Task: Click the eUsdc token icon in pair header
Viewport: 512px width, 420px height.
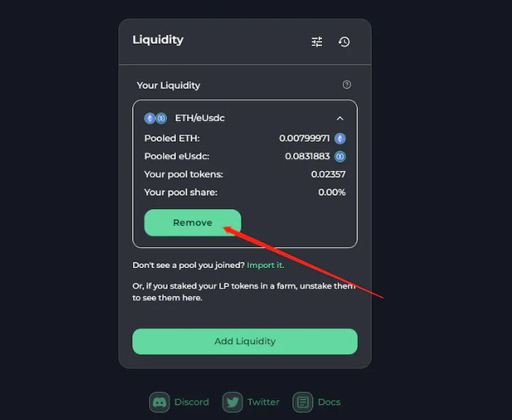Action: point(161,118)
